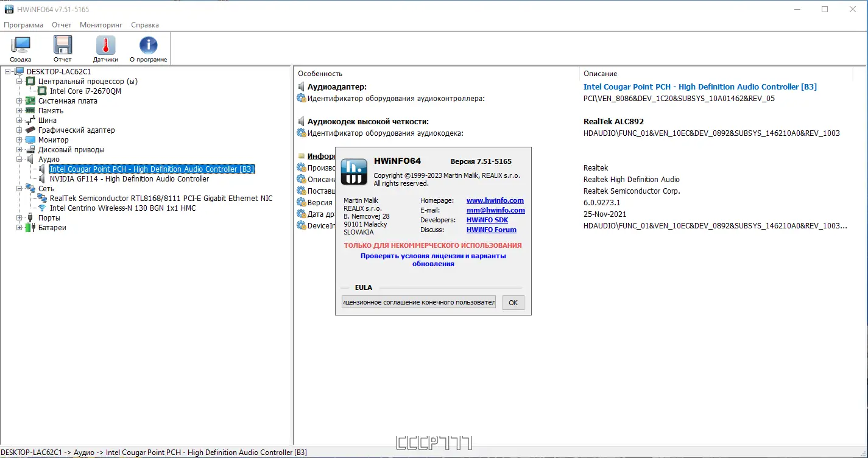The height and width of the screenshot is (458, 868).
Task: Open the HWiNFO SDK link
Action: pyautogui.click(x=487, y=220)
